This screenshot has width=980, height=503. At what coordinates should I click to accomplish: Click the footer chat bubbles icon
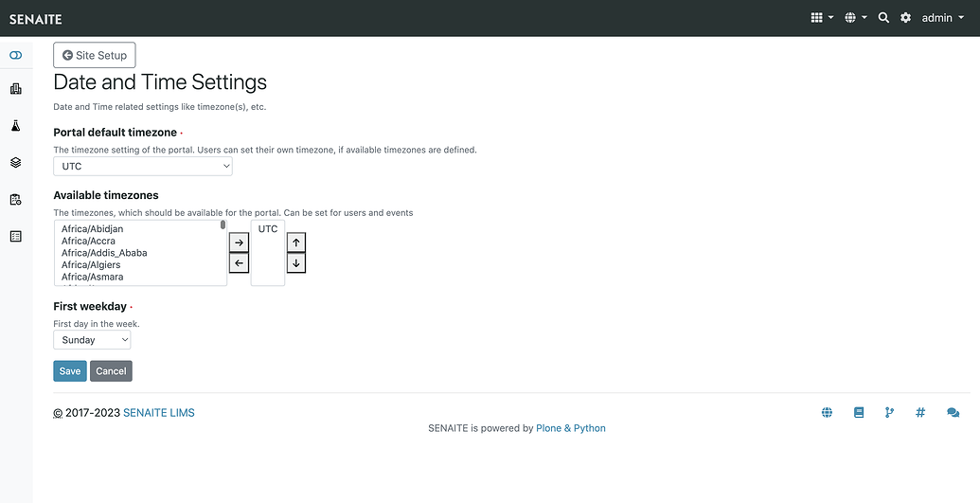coord(953,413)
